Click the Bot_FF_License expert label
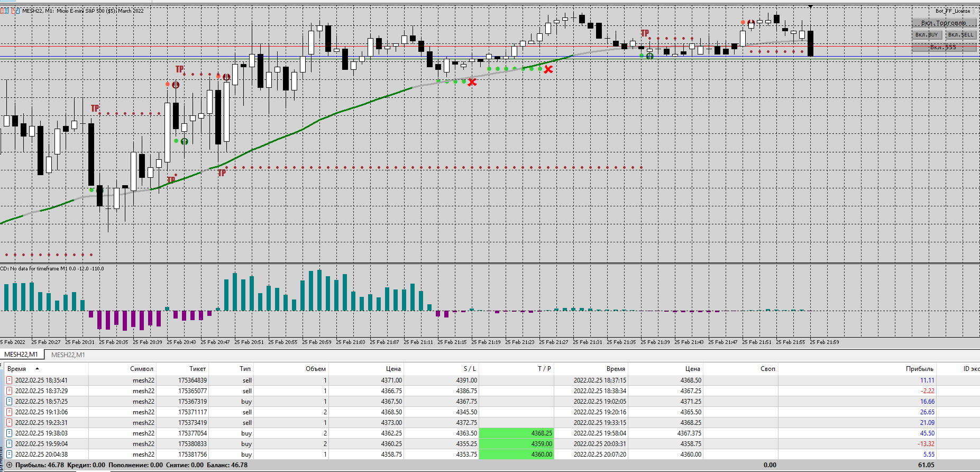This screenshot has width=980, height=472. pos(952,11)
